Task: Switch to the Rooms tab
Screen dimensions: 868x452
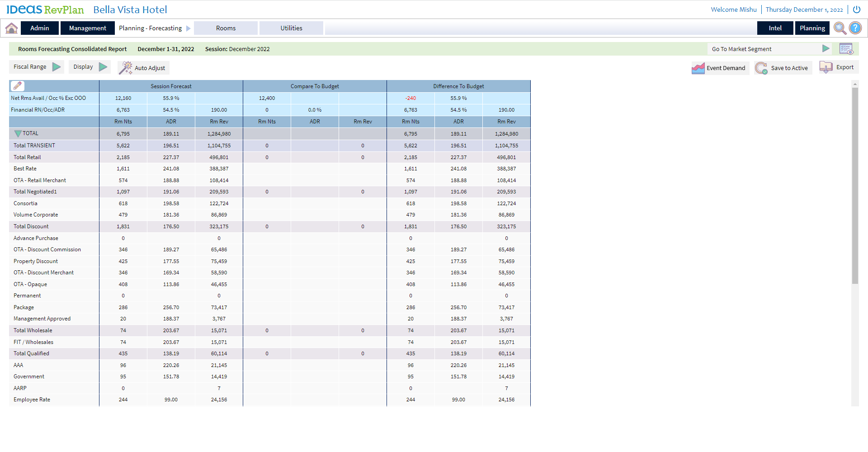Action: click(226, 28)
